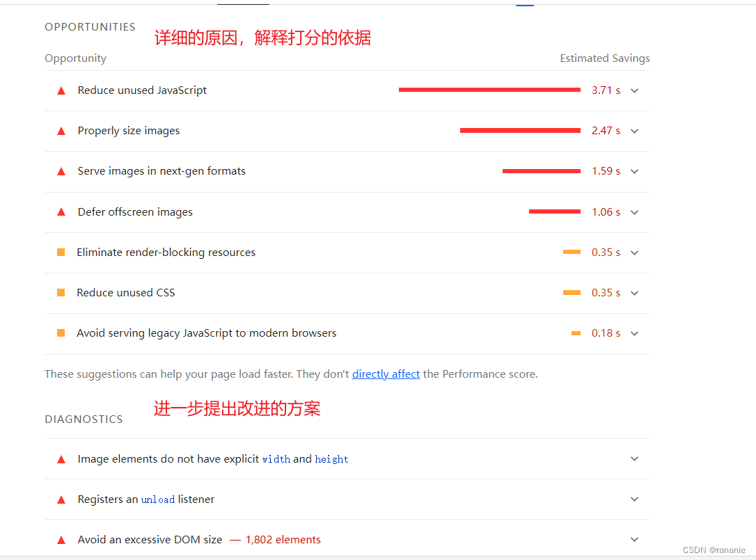
Task: Click the 3.71 s savings value
Action: [606, 90]
